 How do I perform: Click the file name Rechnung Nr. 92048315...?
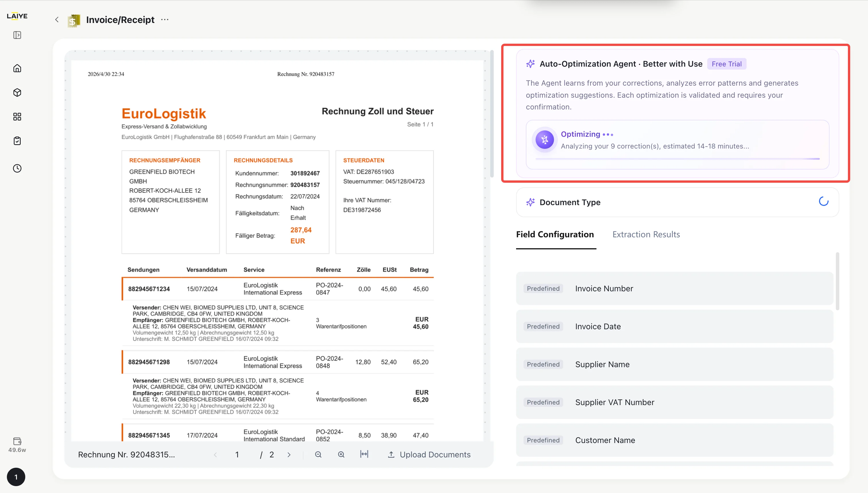pyautogui.click(x=127, y=455)
